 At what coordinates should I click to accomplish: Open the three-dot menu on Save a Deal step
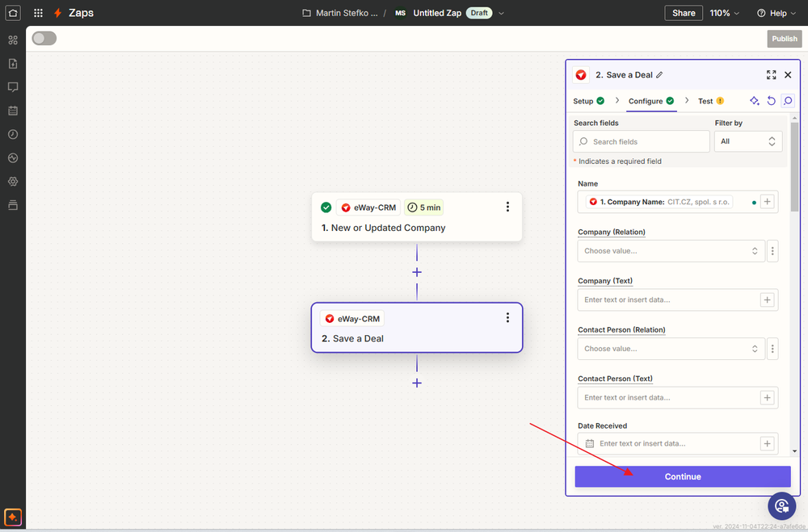click(507, 318)
